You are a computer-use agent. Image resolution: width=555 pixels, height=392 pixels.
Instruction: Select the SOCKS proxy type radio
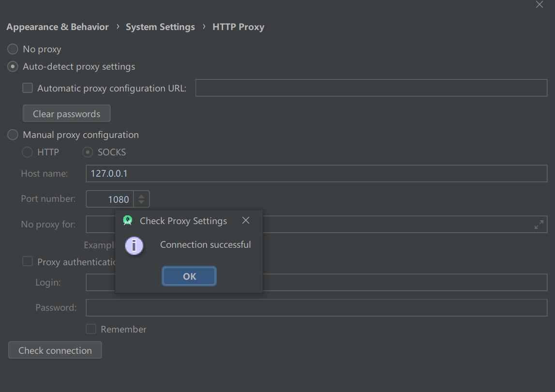coord(88,152)
